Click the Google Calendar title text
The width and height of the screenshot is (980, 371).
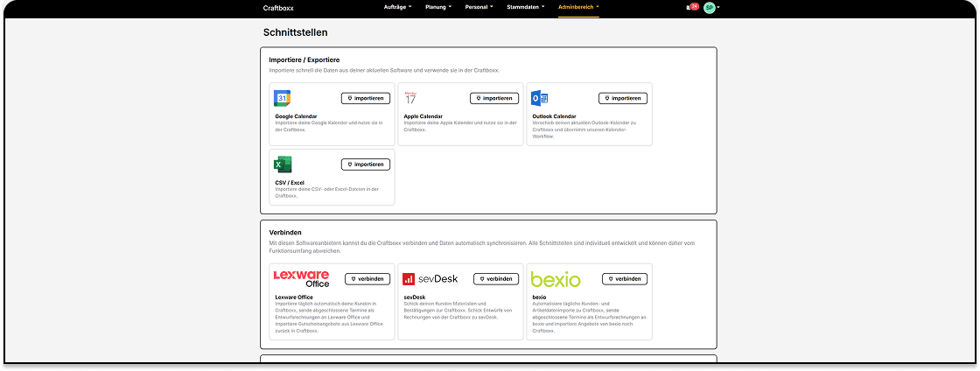pos(296,116)
